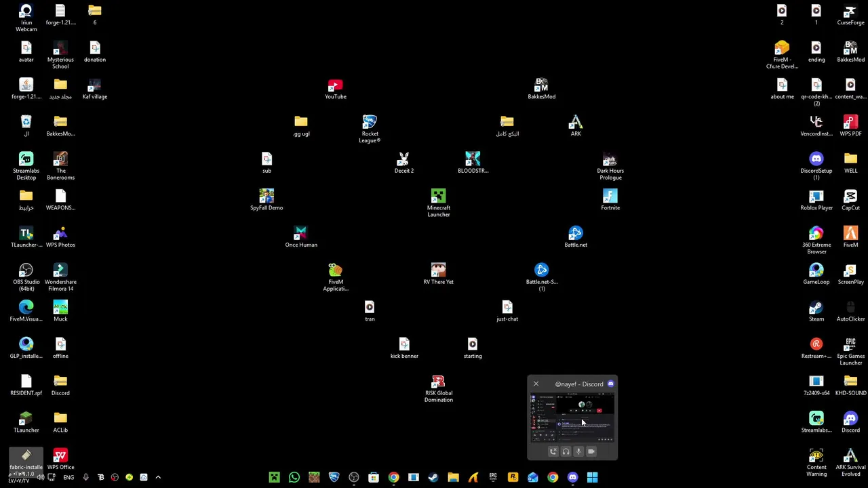Select the CapCut desktop icon
Image resolution: width=868 pixels, height=488 pixels.
(x=850, y=200)
